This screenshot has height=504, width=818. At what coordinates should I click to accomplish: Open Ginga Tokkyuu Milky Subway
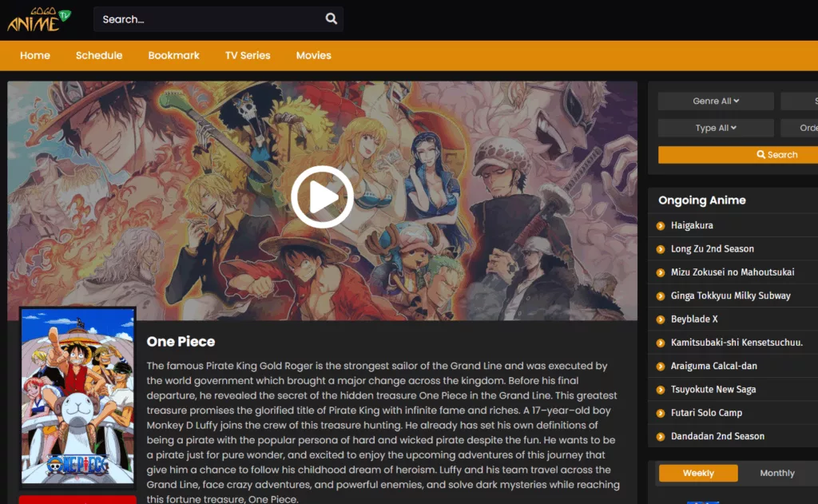coord(729,296)
